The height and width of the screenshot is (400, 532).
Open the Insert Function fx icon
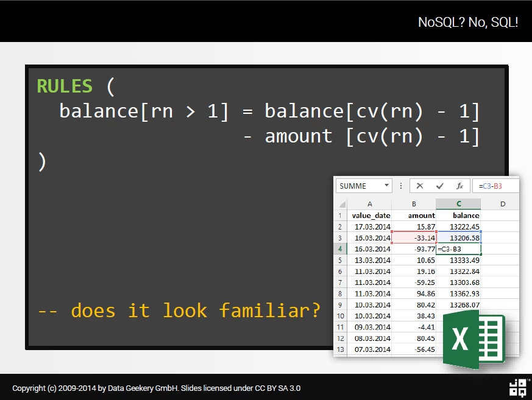(x=459, y=186)
